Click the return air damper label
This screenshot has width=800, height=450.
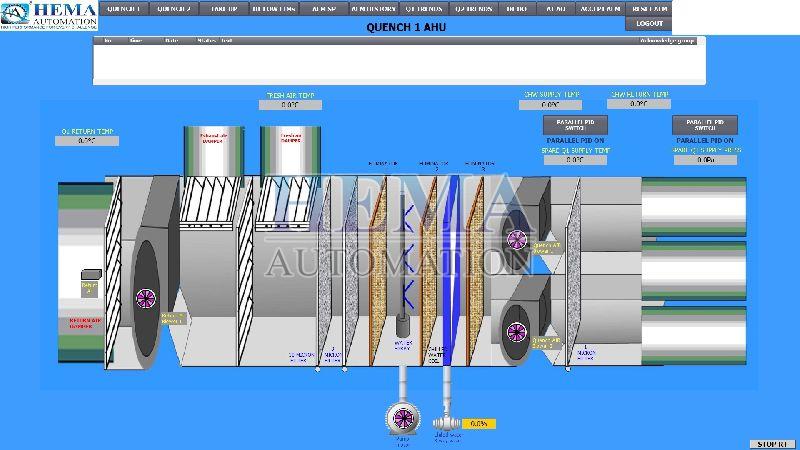tap(85, 323)
